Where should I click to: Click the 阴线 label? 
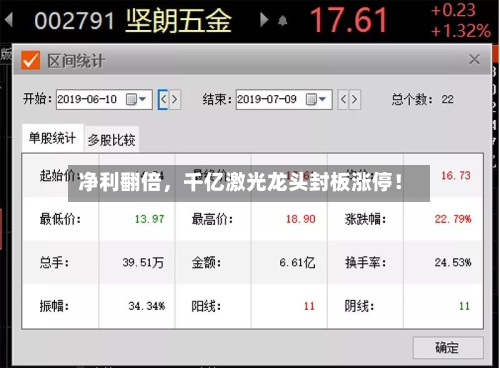click(359, 306)
